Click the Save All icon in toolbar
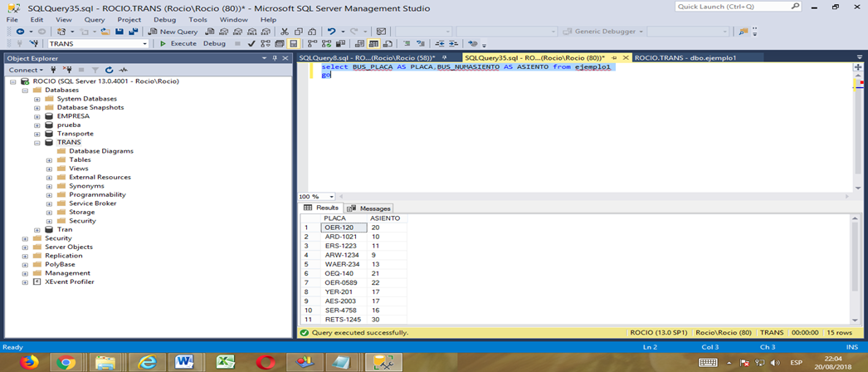Image resolution: width=868 pixels, height=372 pixels. tap(133, 32)
